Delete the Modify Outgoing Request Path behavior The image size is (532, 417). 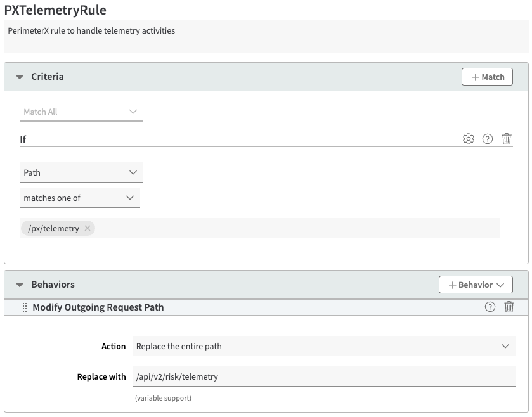(x=509, y=307)
